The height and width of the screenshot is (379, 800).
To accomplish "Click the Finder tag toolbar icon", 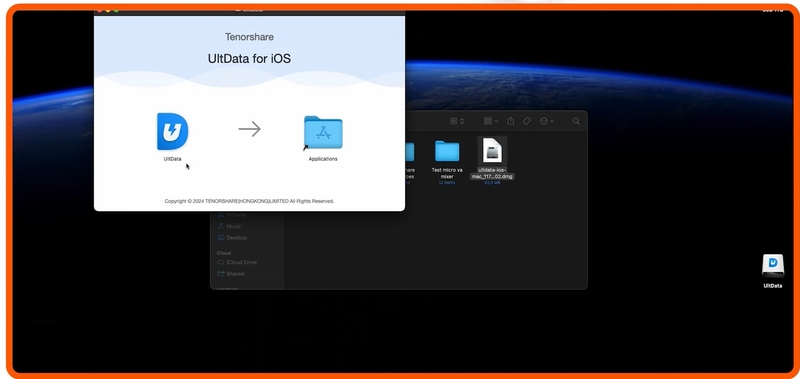I will [527, 121].
